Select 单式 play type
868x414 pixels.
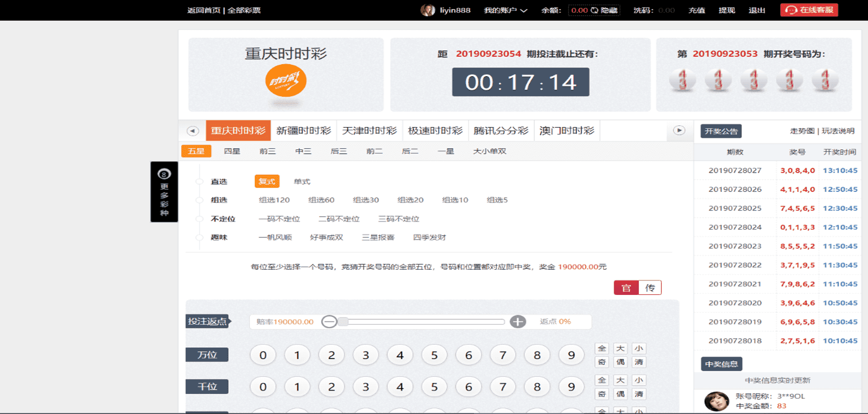pyautogui.click(x=302, y=181)
